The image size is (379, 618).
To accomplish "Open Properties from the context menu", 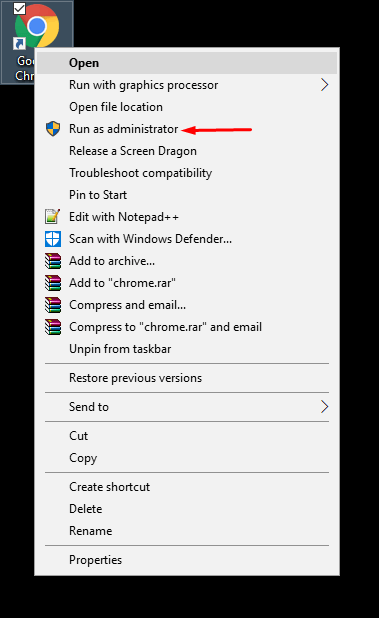I will coord(187,560).
